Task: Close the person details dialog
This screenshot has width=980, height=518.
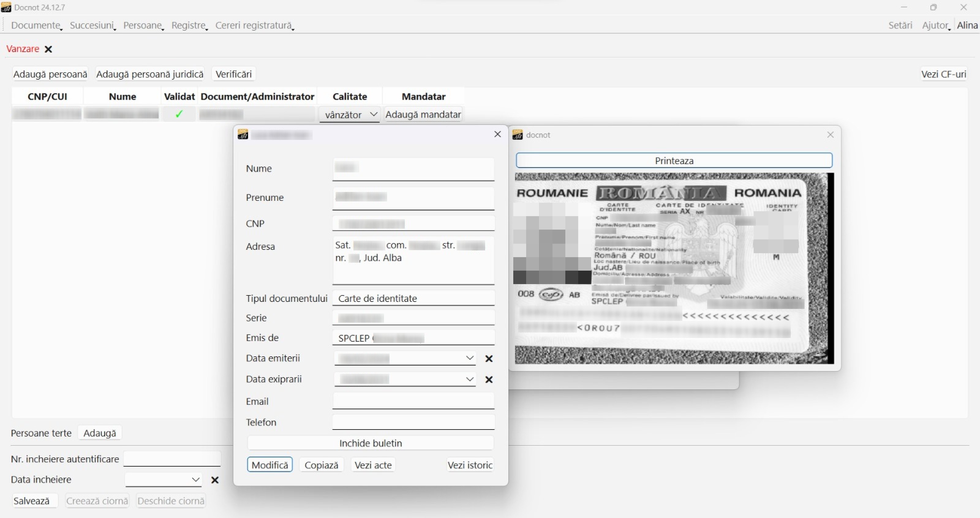Action: pos(497,134)
